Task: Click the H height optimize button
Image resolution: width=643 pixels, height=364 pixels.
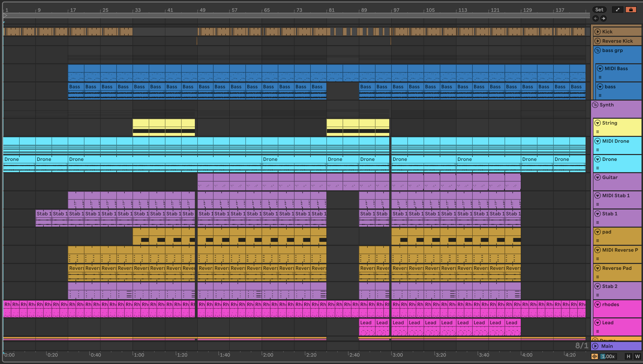Action: point(628,356)
